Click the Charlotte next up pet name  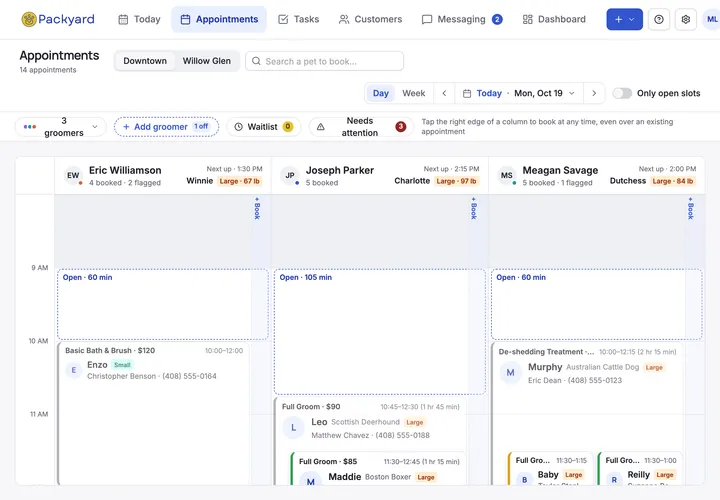tap(412, 181)
